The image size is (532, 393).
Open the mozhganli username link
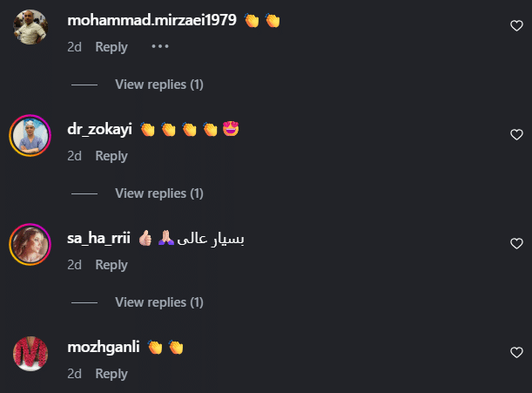click(x=104, y=347)
